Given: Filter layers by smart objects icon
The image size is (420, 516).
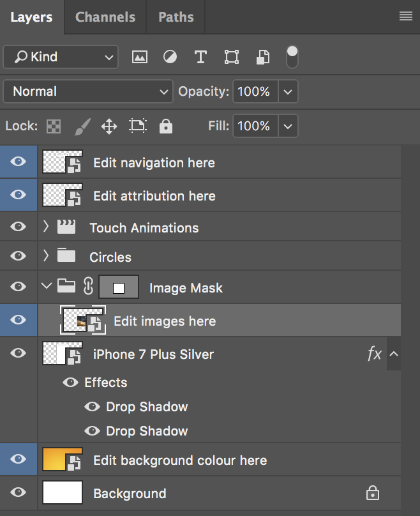Looking at the screenshot, I should 262,57.
